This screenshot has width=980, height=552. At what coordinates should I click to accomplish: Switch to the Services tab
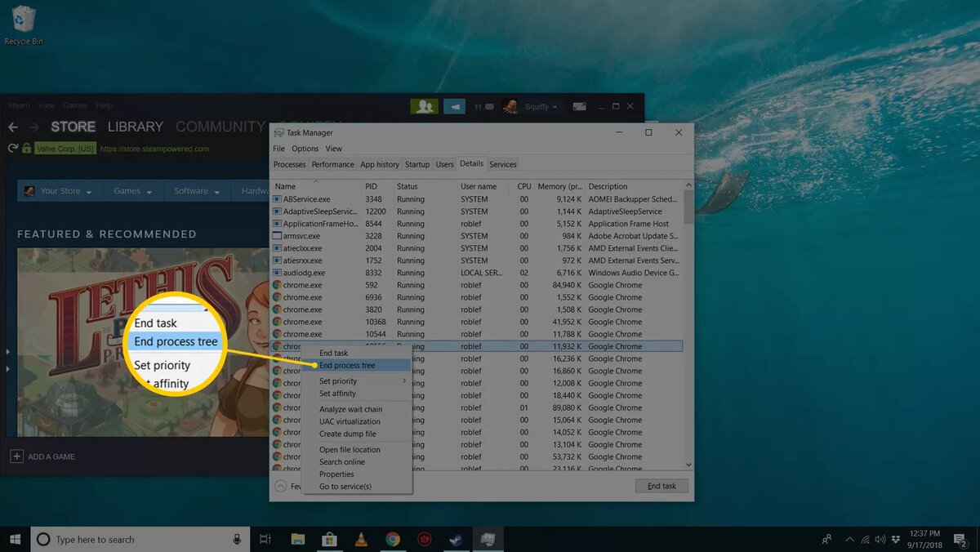(503, 164)
